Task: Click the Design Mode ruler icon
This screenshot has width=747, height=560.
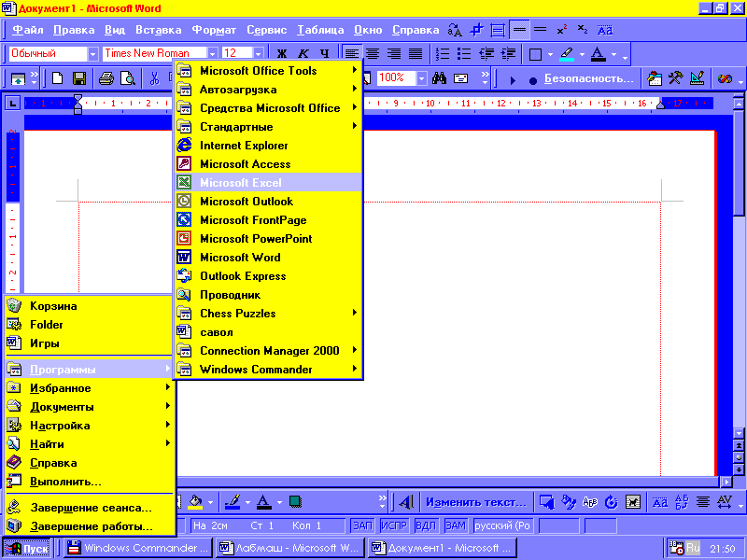Action: click(x=697, y=78)
